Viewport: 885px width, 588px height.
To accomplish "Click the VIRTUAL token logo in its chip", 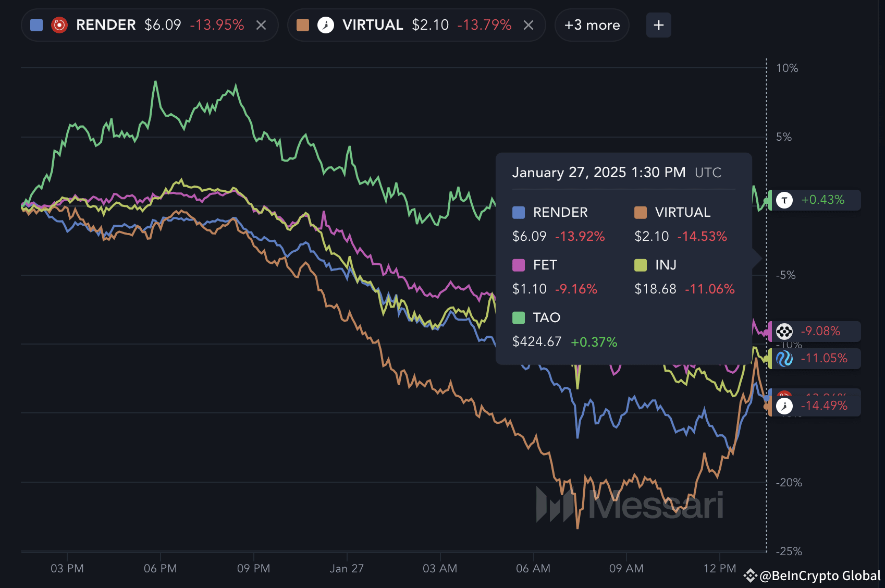I will pos(326,24).
